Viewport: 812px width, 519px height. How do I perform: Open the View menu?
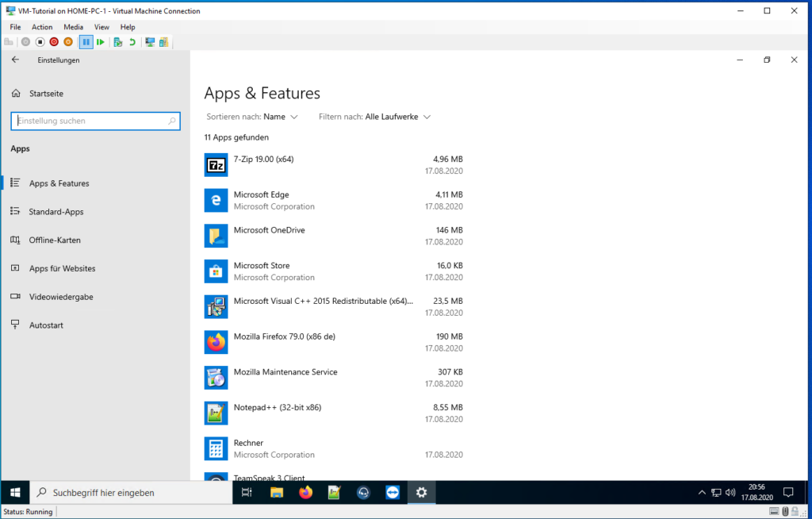[101, 27]
